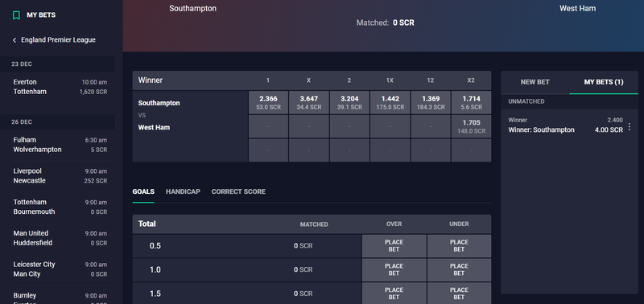Place bet on Over 1.5 goals
The height and width of the screenshot is (304, 644).
[394, 294]
